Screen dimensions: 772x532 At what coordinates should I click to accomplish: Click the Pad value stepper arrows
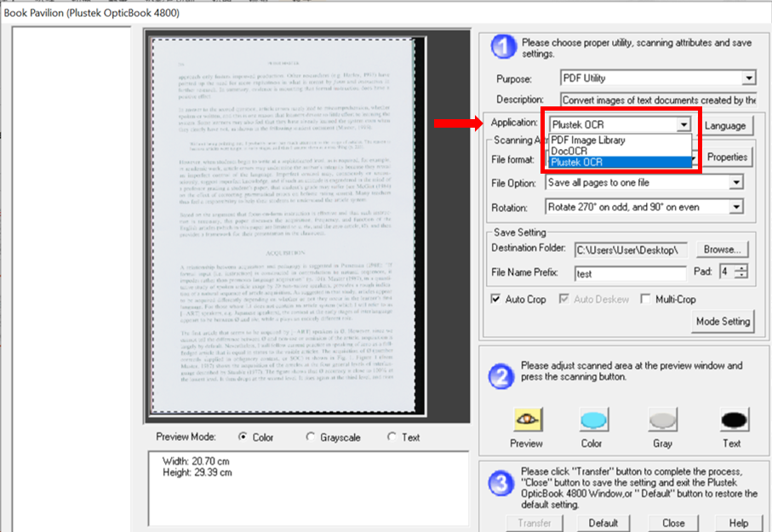coord(741,272)
